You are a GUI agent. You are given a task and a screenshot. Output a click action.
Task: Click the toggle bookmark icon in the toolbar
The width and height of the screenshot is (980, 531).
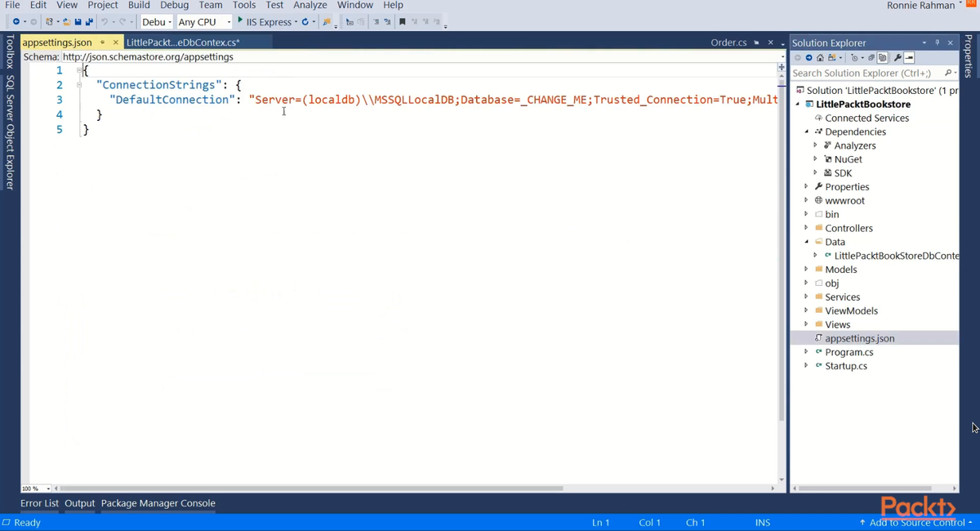point(402,21)
